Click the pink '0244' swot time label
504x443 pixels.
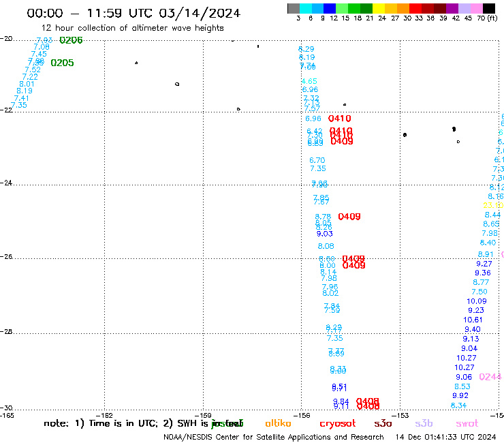coord(490,377)
